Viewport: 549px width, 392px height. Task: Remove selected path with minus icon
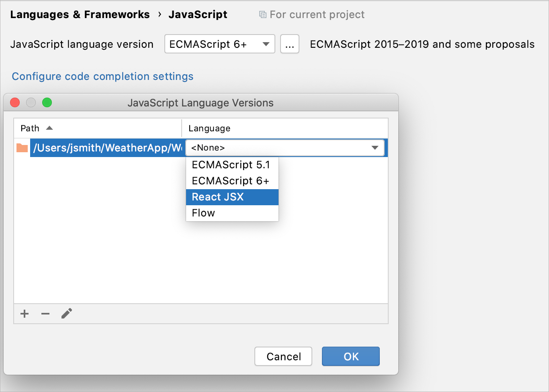pos(45,314)
